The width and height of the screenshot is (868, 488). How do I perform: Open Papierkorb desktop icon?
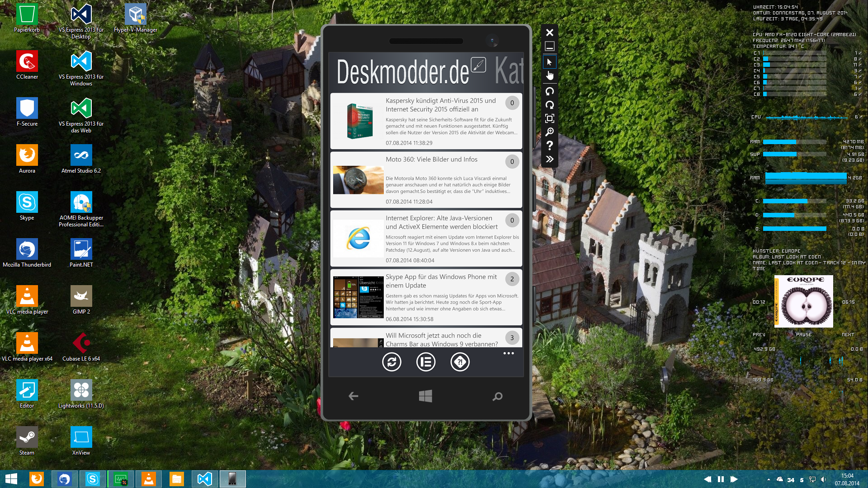coord(27,18)
